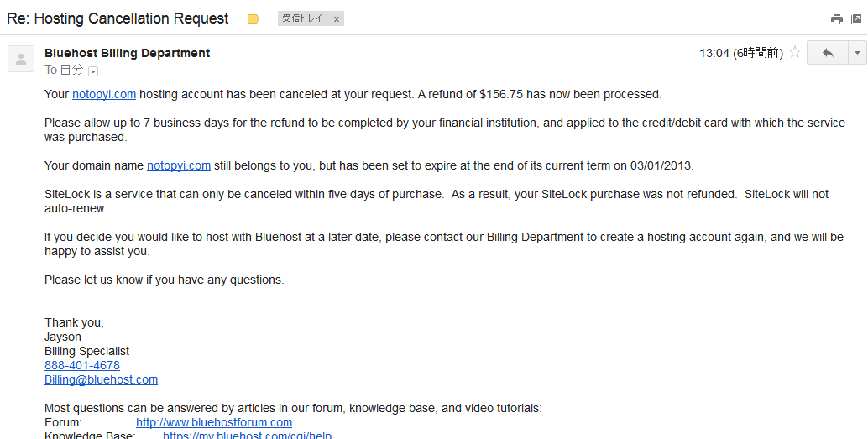Expand recipient details dropdown arrow
Viewport: 868px width, 439px height.
click(x=93, y=71)
